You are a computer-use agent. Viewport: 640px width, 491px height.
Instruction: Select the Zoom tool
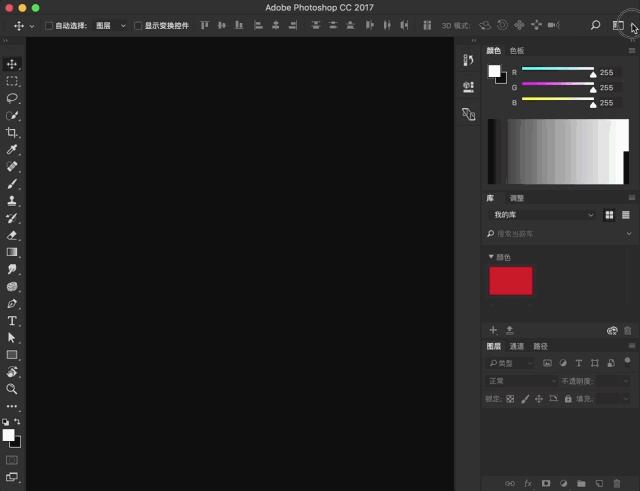click(12, 389)
